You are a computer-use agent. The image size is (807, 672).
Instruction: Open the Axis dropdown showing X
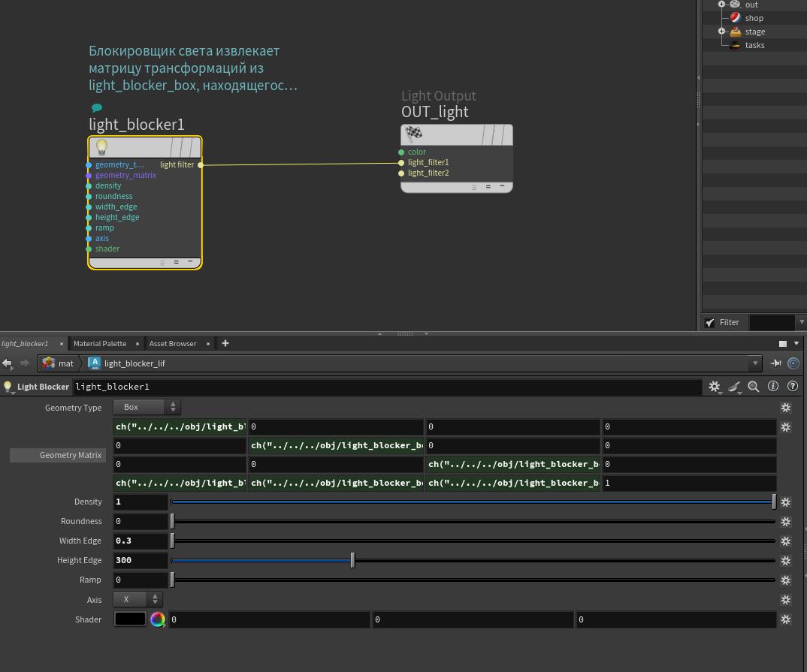tap(138, 599)
